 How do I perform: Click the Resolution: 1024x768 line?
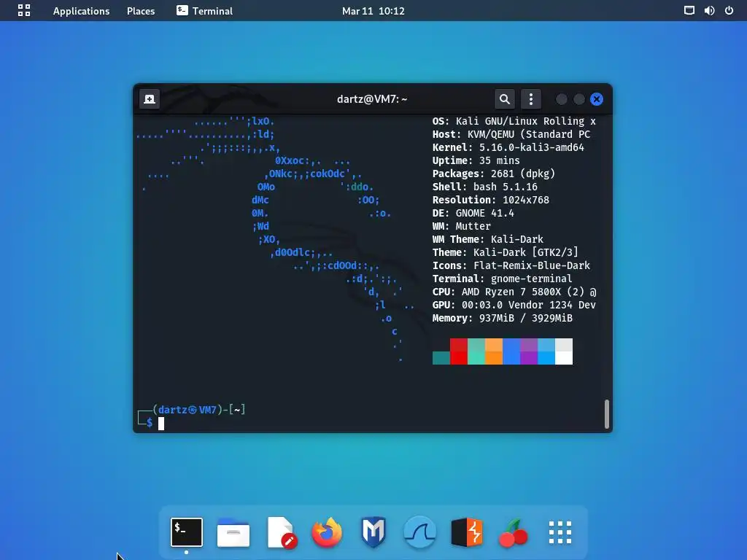pyautogui.click(x=491, y=200)
